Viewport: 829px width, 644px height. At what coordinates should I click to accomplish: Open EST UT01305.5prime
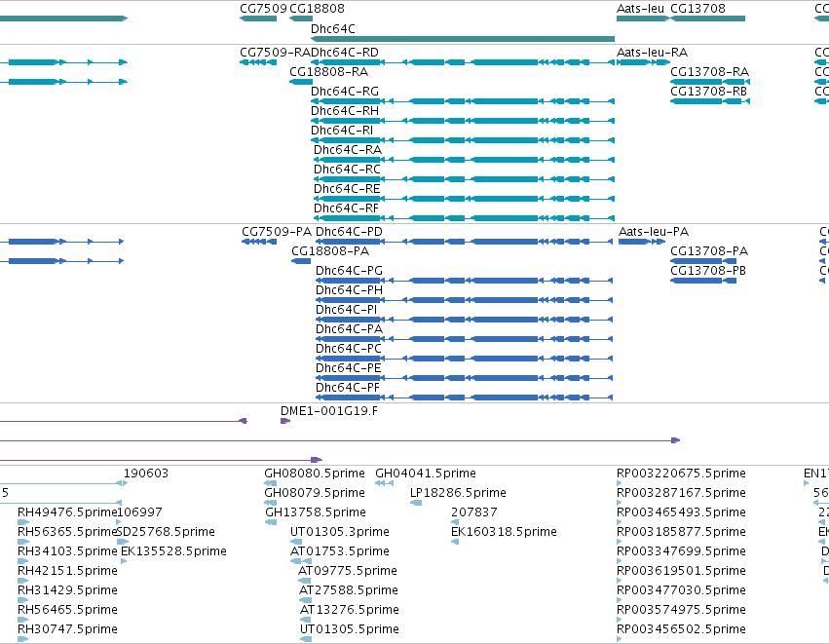pos(350,629)
